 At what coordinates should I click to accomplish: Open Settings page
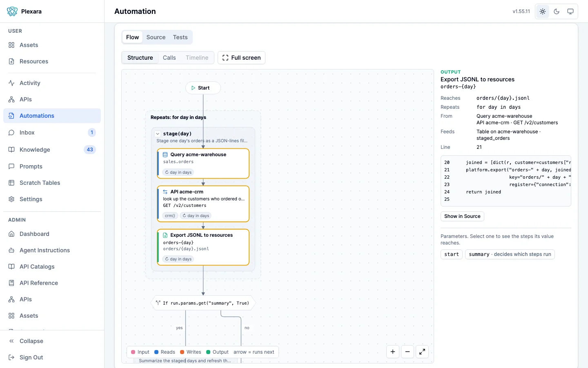pyautogui.click(x=52, y=199)
